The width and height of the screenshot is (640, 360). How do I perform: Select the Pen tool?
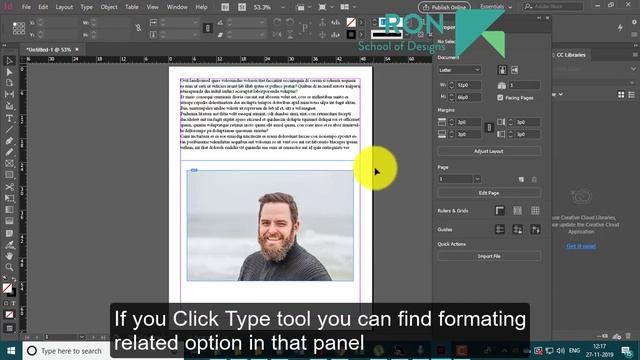coord(9,141)
